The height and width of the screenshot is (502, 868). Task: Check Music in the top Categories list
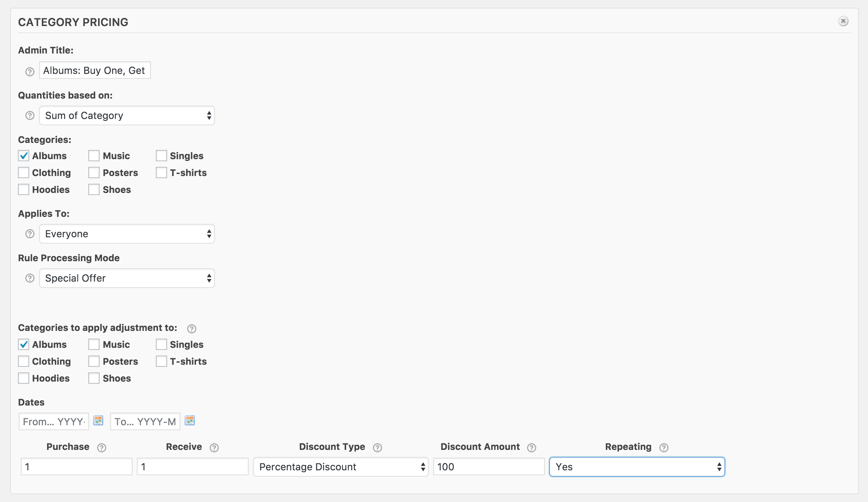[x=94, y=156]
